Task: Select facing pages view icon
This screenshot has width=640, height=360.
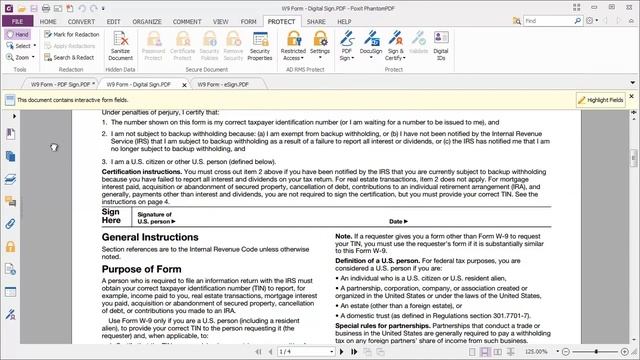Action: click(498, 351)
